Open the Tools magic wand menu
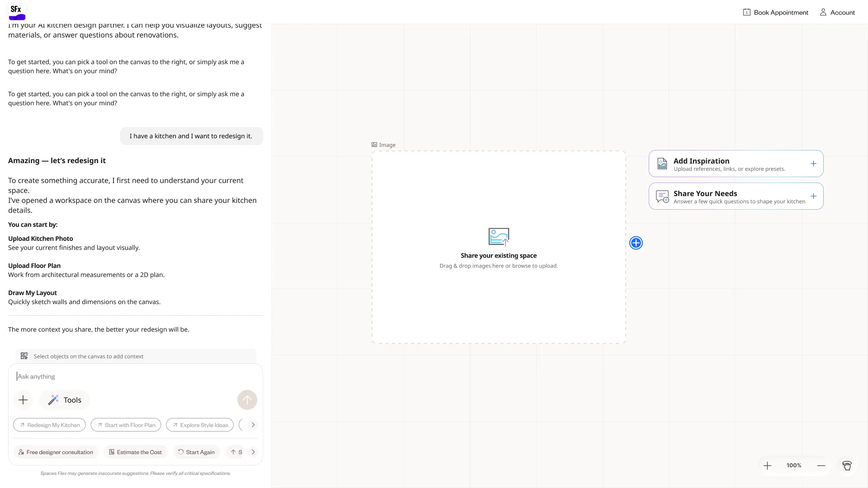This screenshot has height=488, width=868. (65, 400)
